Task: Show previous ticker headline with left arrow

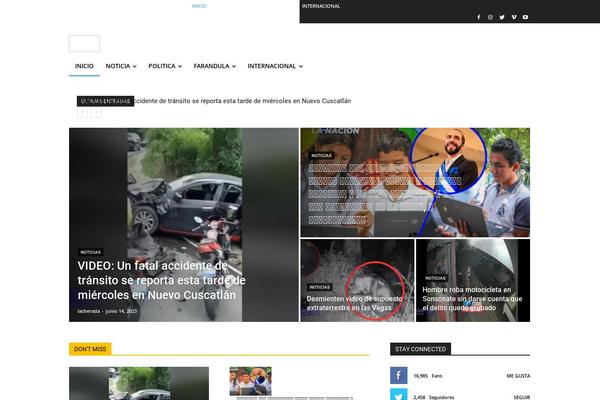Action: point(83,113)
